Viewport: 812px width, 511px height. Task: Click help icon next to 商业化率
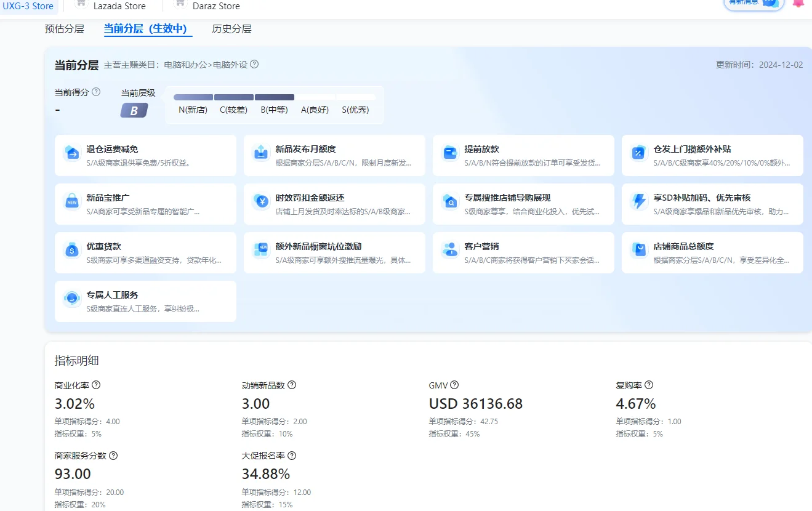point(96,385)
